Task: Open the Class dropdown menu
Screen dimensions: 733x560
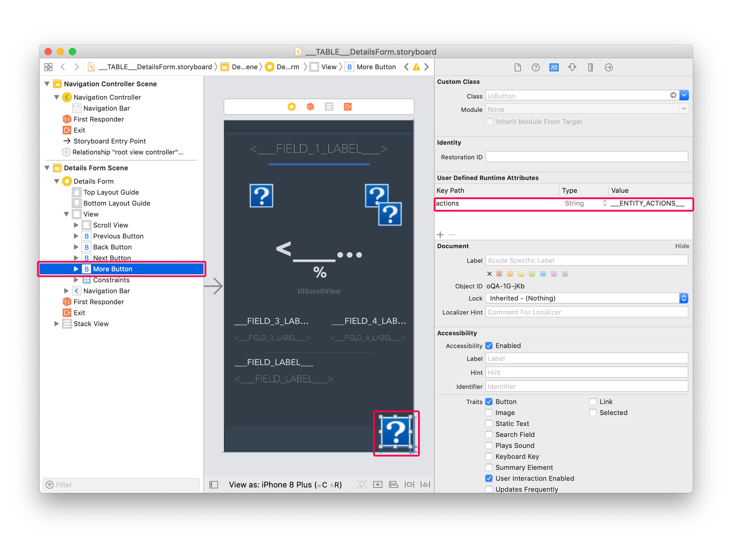Action: pos(684,95)
